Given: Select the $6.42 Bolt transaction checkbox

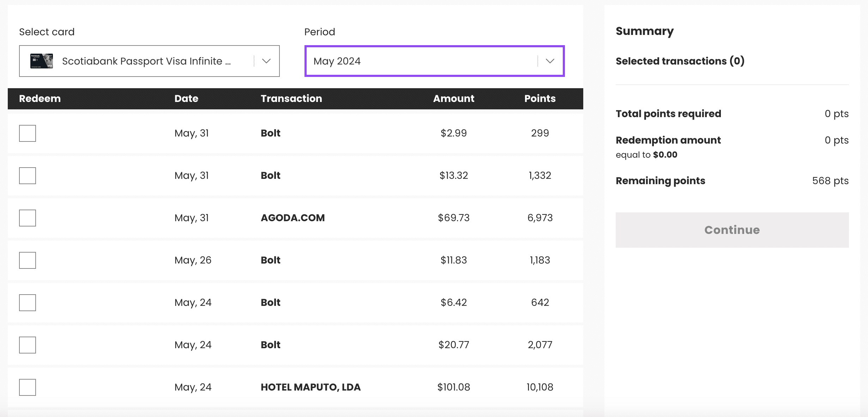Looking at the screenshot, I should (x=28, y=303).
